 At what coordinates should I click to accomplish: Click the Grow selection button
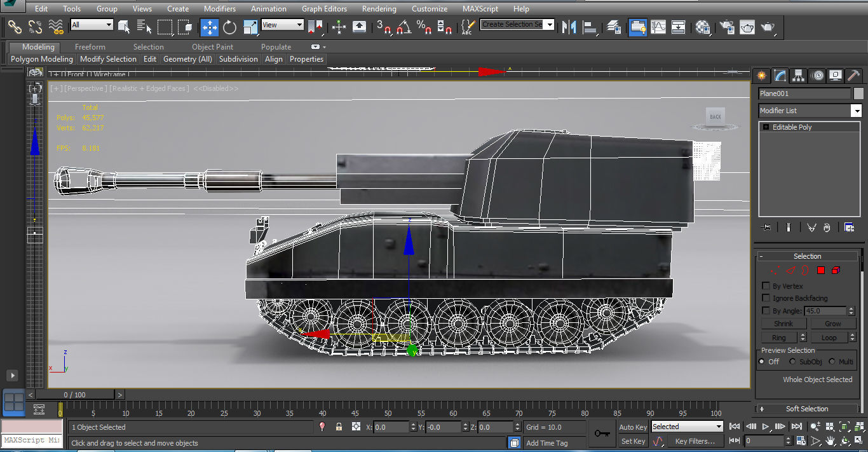[833, 324]
